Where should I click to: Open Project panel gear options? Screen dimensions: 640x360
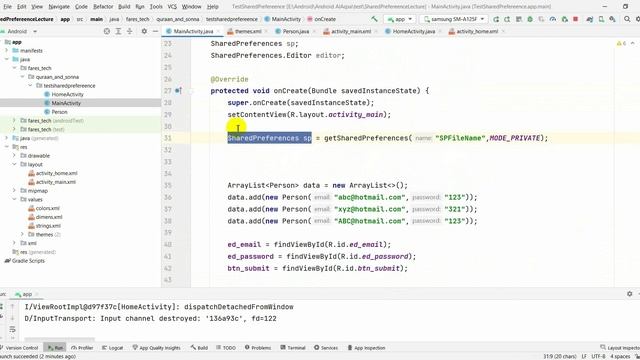144,31
